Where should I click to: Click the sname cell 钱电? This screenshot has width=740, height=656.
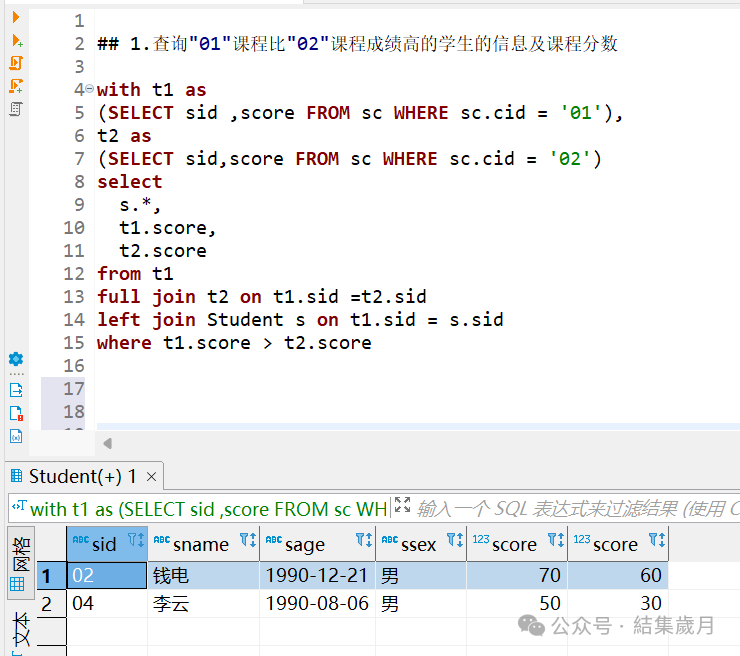(203, 575)
